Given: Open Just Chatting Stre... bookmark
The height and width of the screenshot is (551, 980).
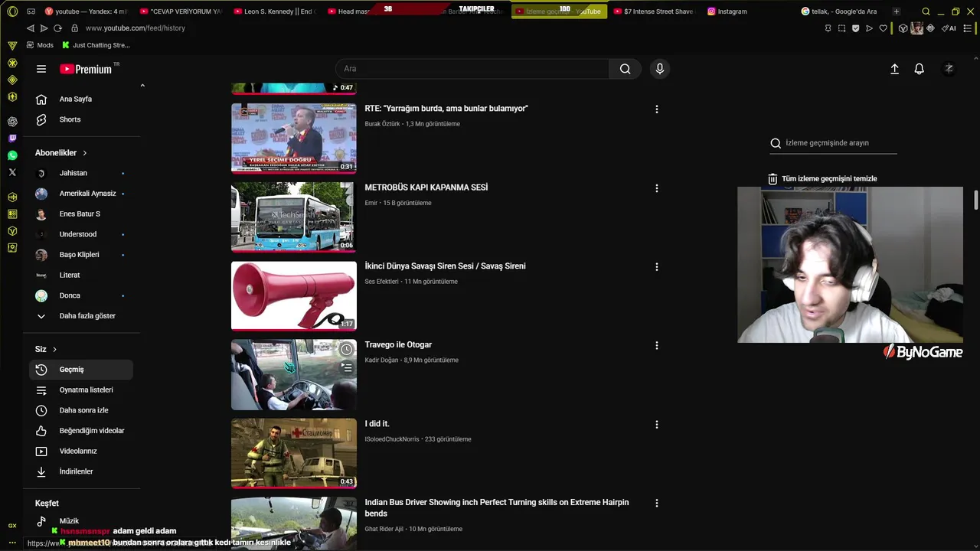Looking at the screenshot, I should (96, 45).
